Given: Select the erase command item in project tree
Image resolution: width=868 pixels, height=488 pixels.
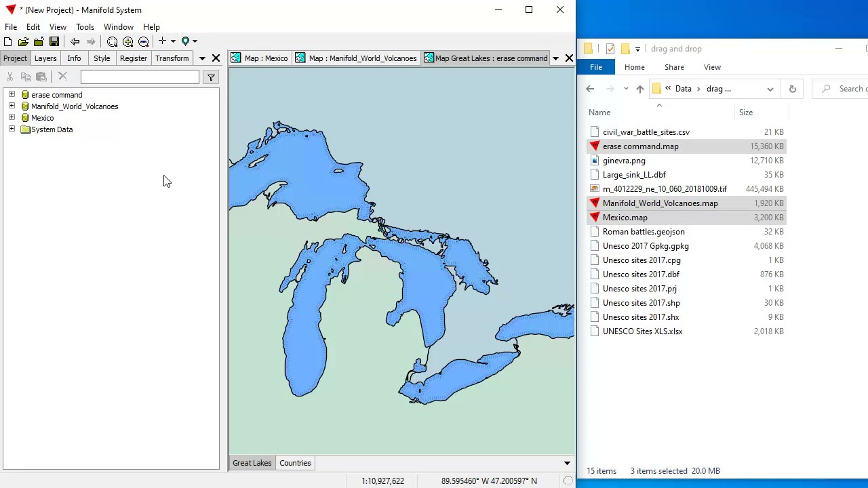Looking at the screenshot, I should (x=57, y=95).
